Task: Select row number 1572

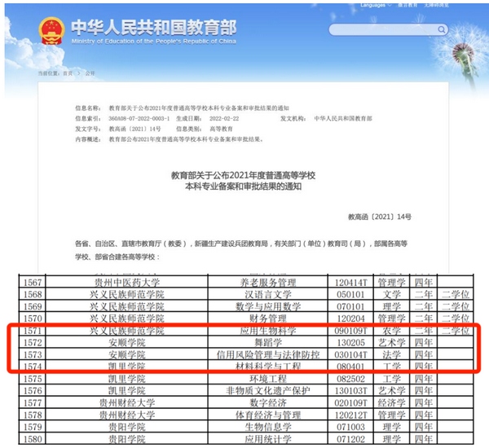Action: tap(33, 343)
